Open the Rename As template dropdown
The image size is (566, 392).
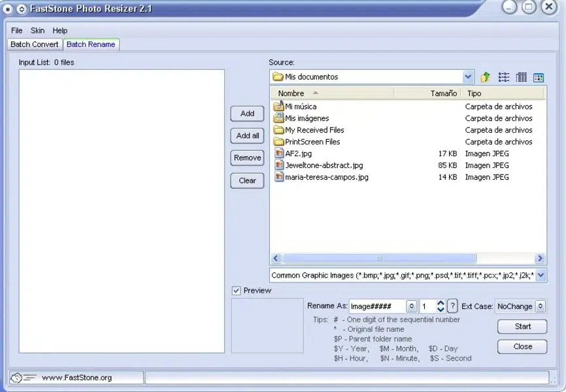click(411, 306)
